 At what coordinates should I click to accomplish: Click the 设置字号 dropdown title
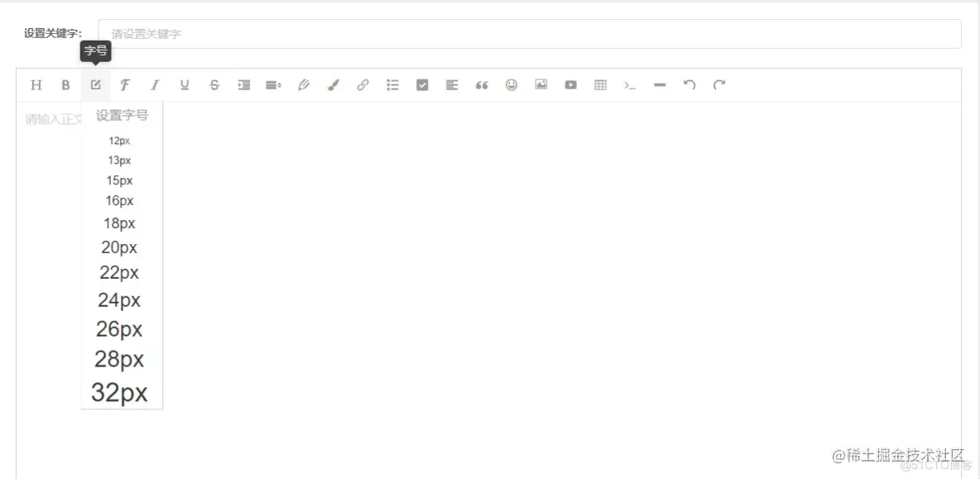click(x=122, y=116)
